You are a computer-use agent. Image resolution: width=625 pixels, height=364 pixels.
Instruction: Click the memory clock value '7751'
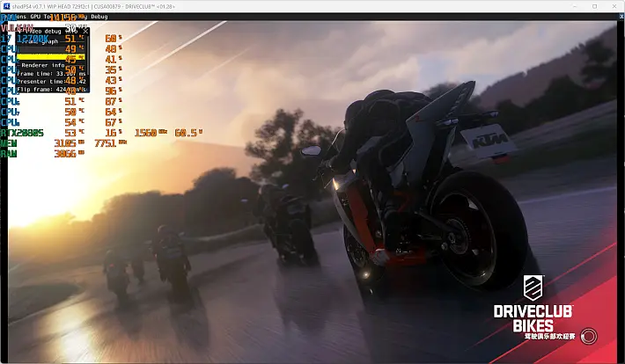coord(106,143)
